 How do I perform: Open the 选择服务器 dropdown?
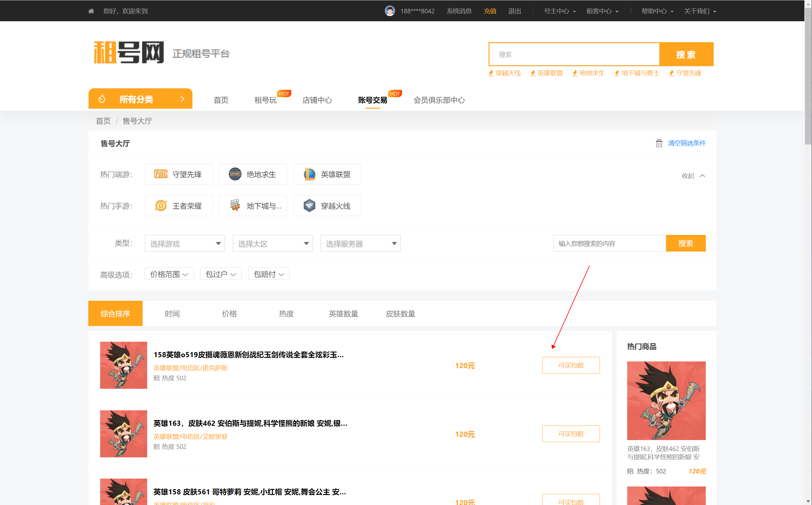click(x=360, y=243)
